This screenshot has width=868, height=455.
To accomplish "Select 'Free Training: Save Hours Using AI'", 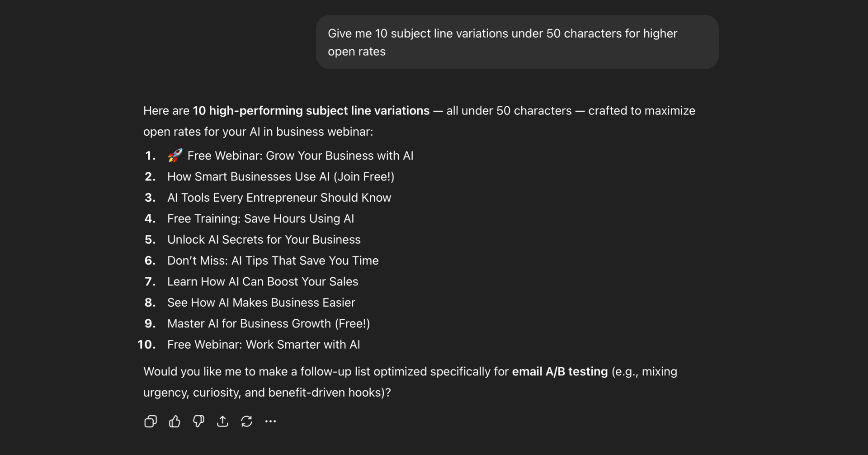I will pyautogui.click(x=260, y=218).
